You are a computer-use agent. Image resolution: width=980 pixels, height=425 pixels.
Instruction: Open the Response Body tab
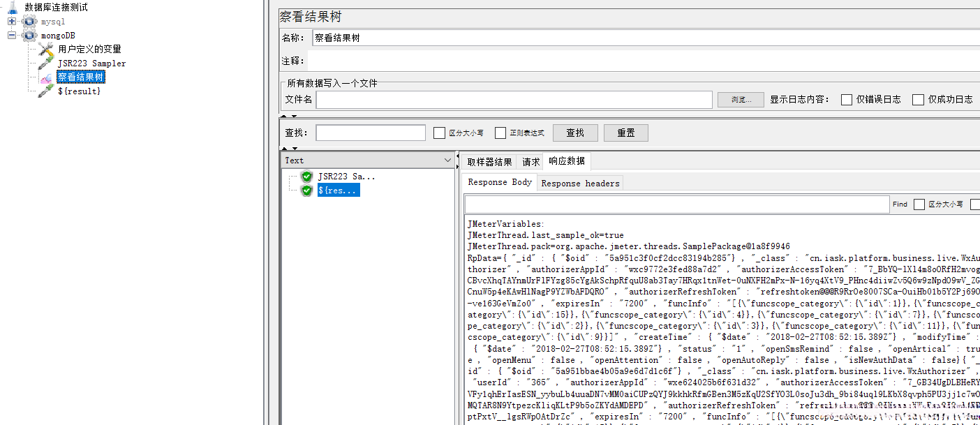click(x=500, y=182)
